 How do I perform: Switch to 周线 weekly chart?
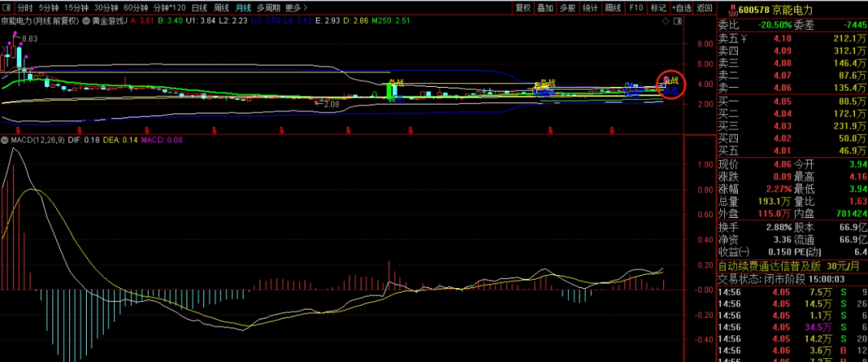pyautogui.click(x=222, y=8)
